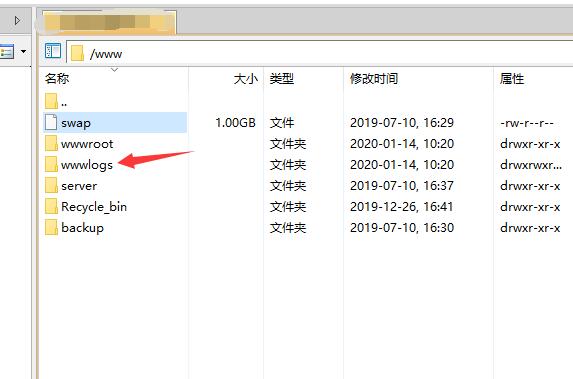Select the Recycle_bin folder name
Image resolution: width=573 pixels, height=379 pixels.
(94, 207)
